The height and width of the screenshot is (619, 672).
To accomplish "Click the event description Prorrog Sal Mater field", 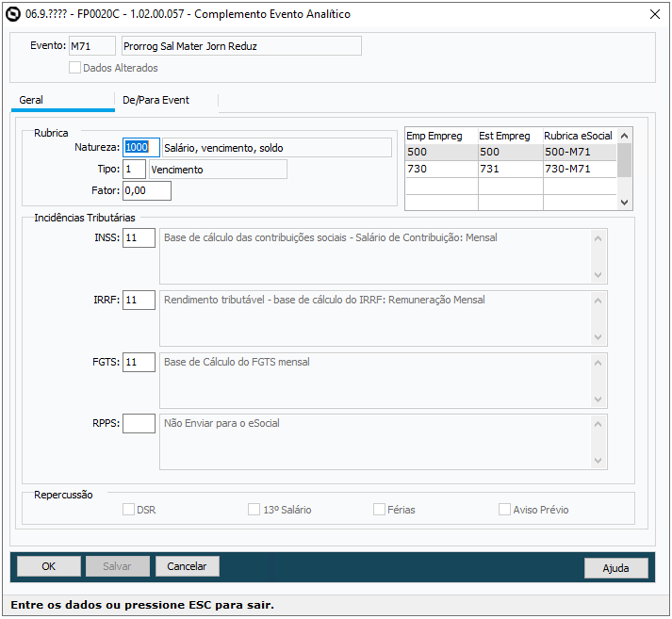I will (241, 46).
